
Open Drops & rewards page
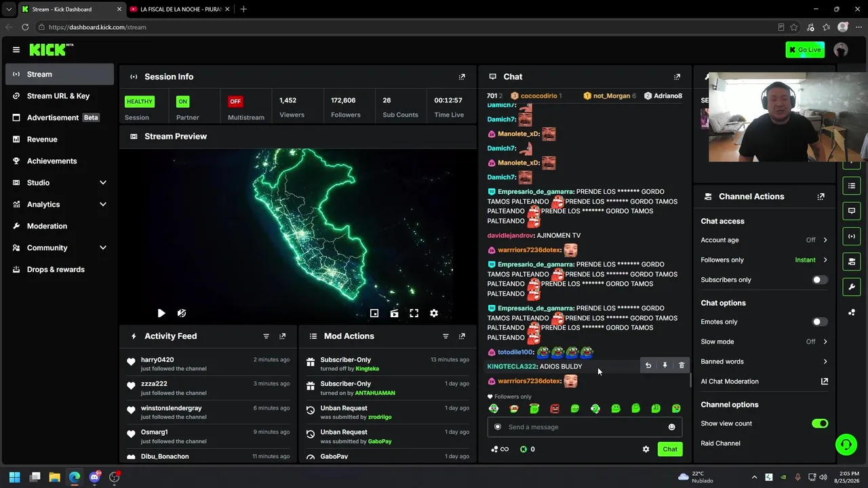60,269
